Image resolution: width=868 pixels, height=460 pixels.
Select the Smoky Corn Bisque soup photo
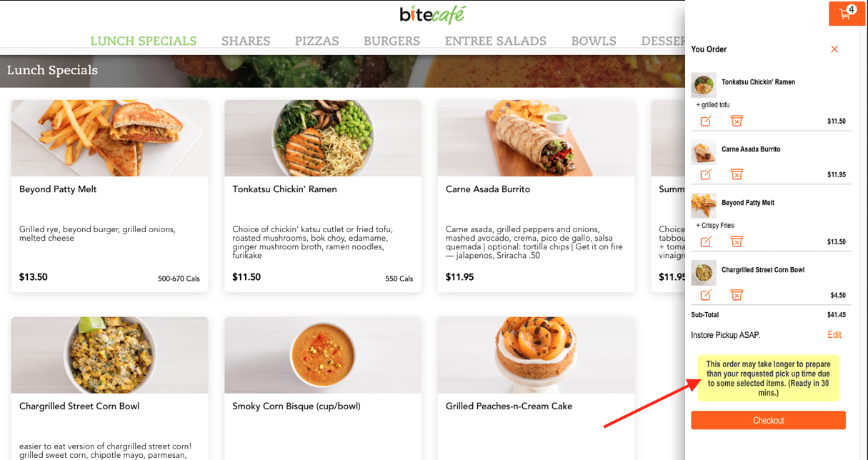(323, 355)
